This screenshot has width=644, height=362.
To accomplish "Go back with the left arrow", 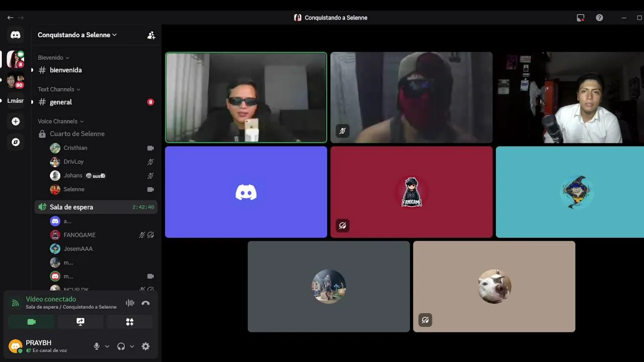I will (x=10, y=18).
